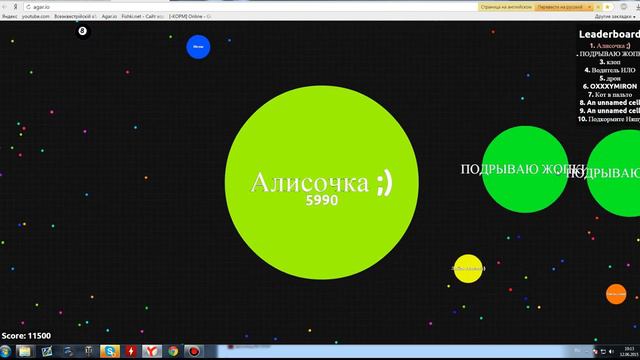Open the Agar.io bookmark
The width and height of the screenshot is (640, 360).
[109, 16]
